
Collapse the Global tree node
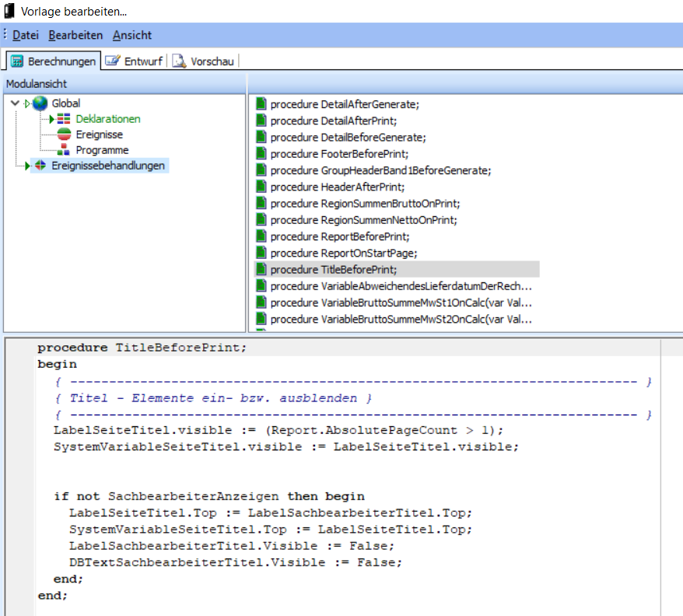coord(15,103)
